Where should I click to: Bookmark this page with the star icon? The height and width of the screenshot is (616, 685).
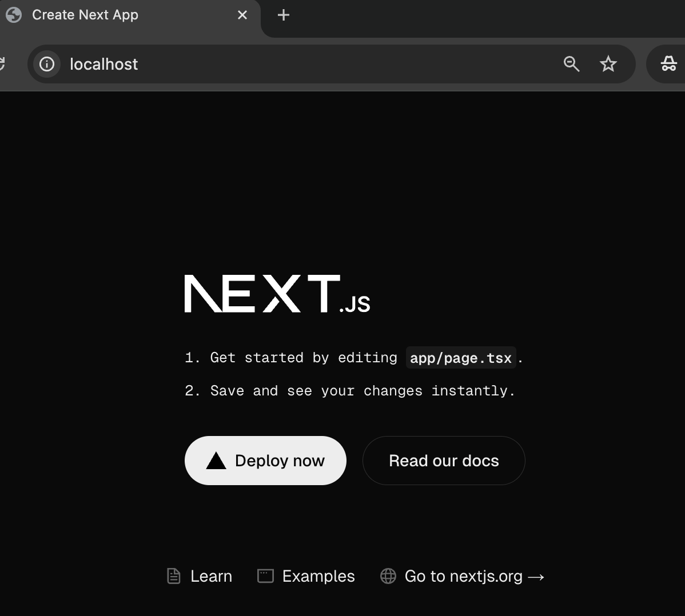click(x=608, y=64)
